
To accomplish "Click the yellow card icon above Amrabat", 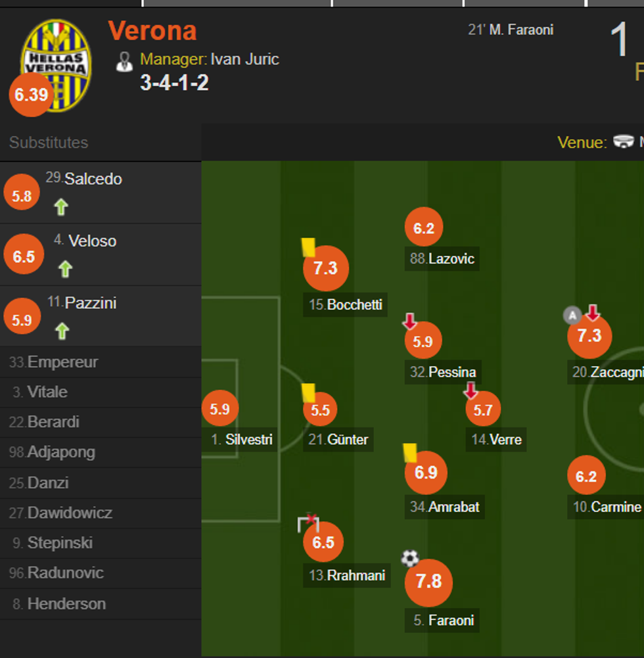I will coord(408,452).
